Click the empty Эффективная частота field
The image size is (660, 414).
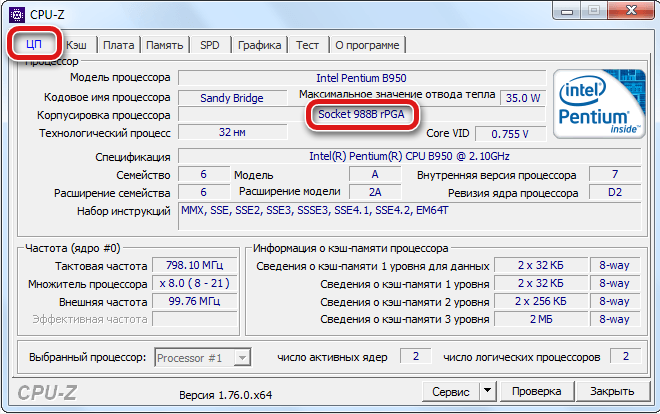pyautogui.click(x=194, y=319)
